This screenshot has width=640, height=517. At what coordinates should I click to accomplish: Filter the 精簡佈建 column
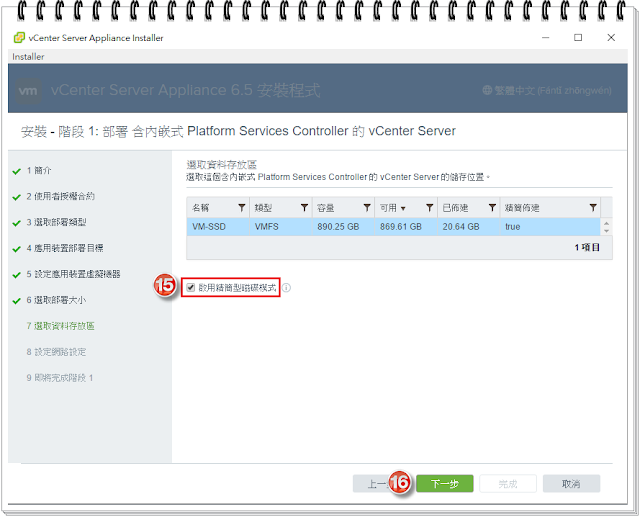(x=593, y=208)
